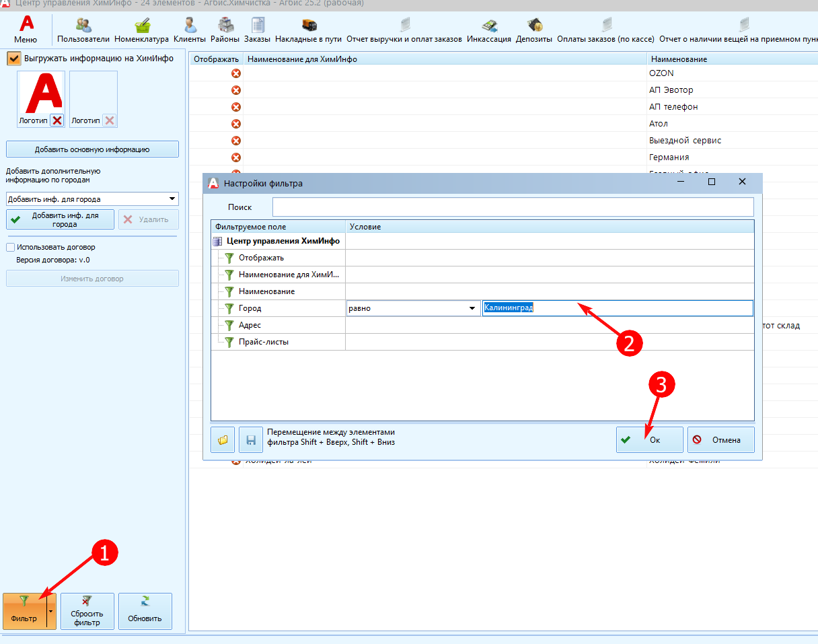Toggle Выгружать информацию на ХимИнфо checkbox
This screenshot has height=644, width=818.
click(x=14, y=59)
